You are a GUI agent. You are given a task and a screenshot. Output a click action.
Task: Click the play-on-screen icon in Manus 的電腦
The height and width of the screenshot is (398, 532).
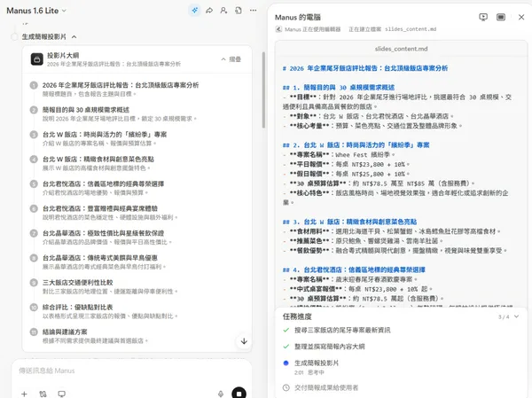pyautogui.click(x=483, y=17)
